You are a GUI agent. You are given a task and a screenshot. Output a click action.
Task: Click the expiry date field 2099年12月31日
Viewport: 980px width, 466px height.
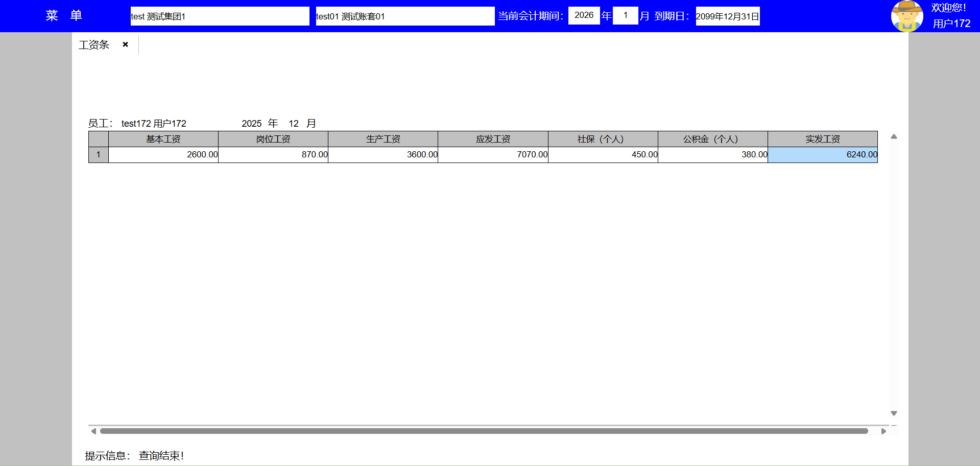[x=727, y=16]
